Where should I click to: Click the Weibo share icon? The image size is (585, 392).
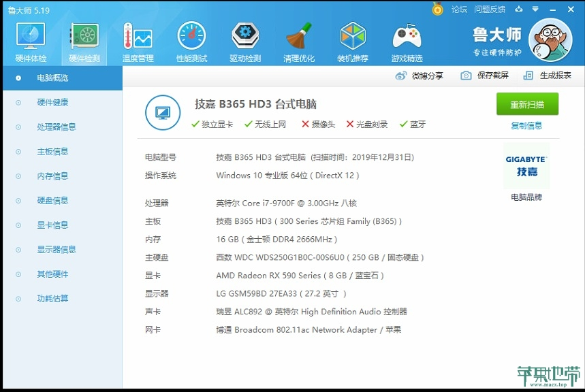point(401,76)
